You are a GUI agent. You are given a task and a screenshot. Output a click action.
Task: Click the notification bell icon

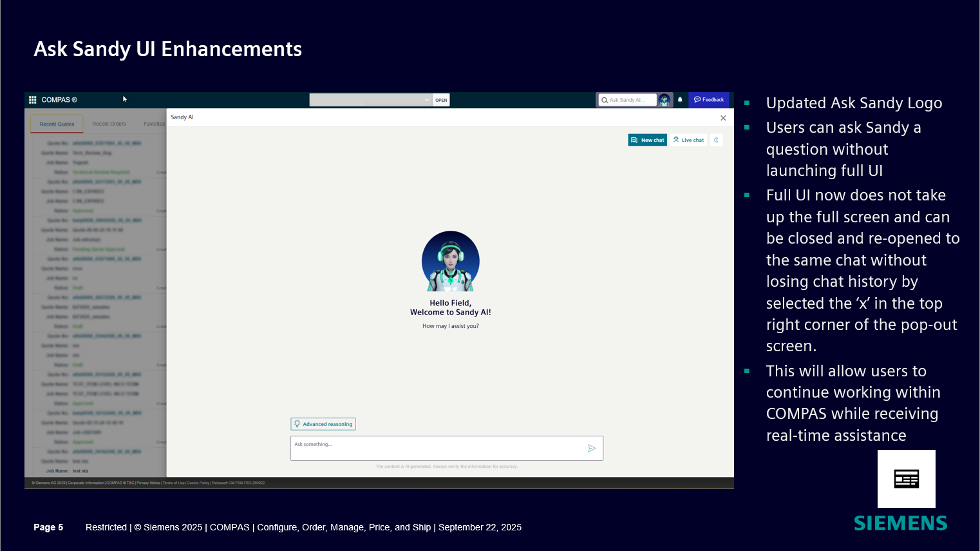click(x=680, y=100)
